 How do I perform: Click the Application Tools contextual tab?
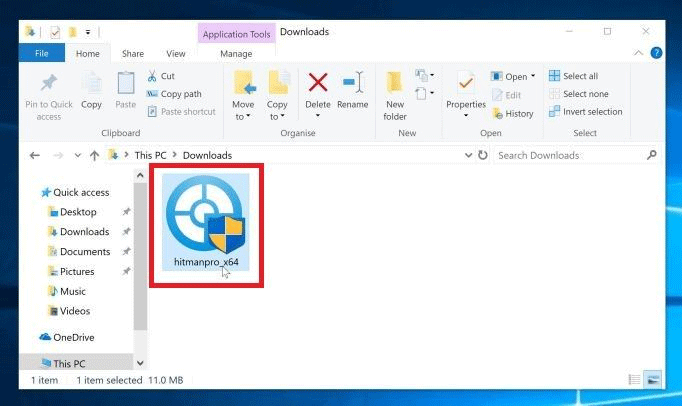(x=236, y=34)
